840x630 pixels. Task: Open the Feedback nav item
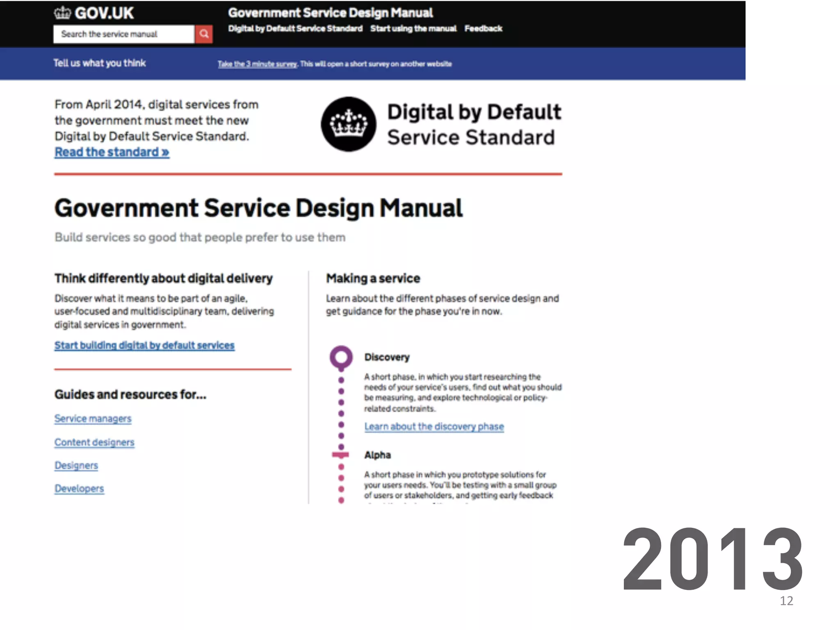483,29
